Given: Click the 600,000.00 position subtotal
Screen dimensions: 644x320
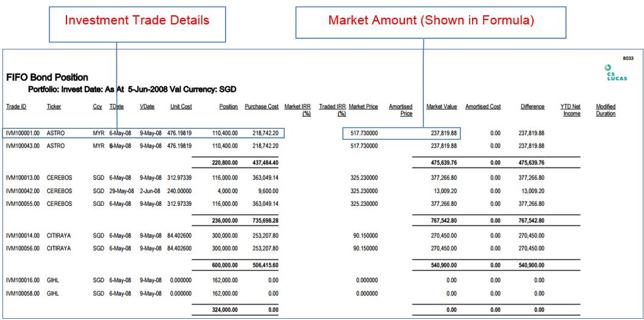Looking at the screenshot, I should pyautogui.click(x=224, y=265).
